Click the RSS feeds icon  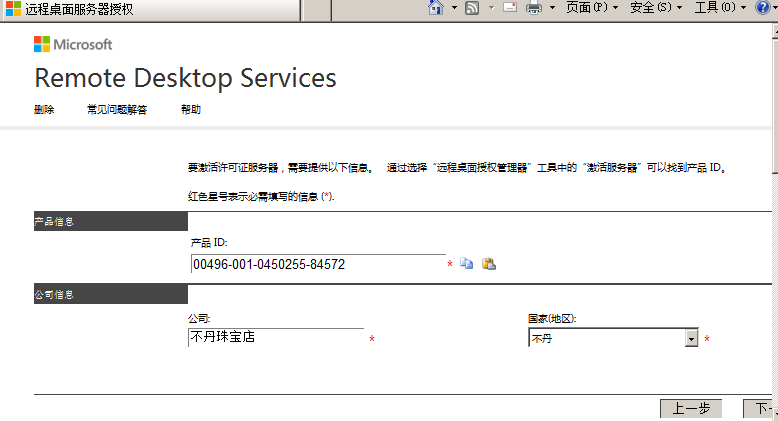[x=471, y=8]
